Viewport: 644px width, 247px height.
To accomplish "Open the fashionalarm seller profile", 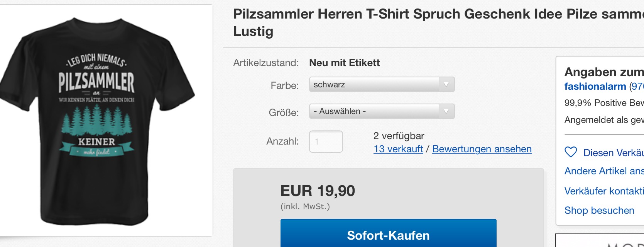I will [x=595, y=86].
